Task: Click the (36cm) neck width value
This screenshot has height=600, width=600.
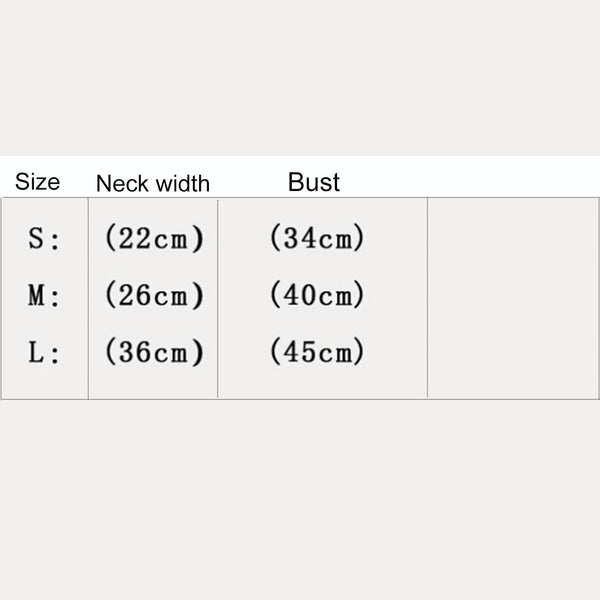Action: coord(154,353)
